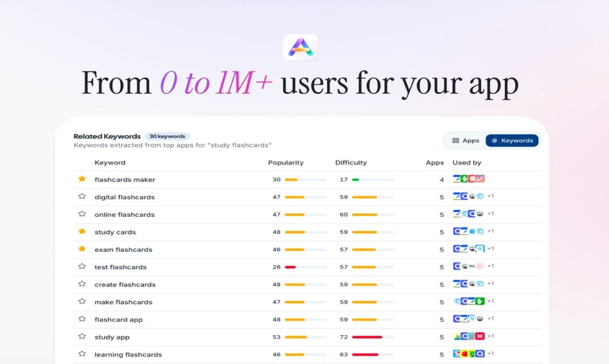Unfavorite study cards by clicking its gold star

click(82, 231)
